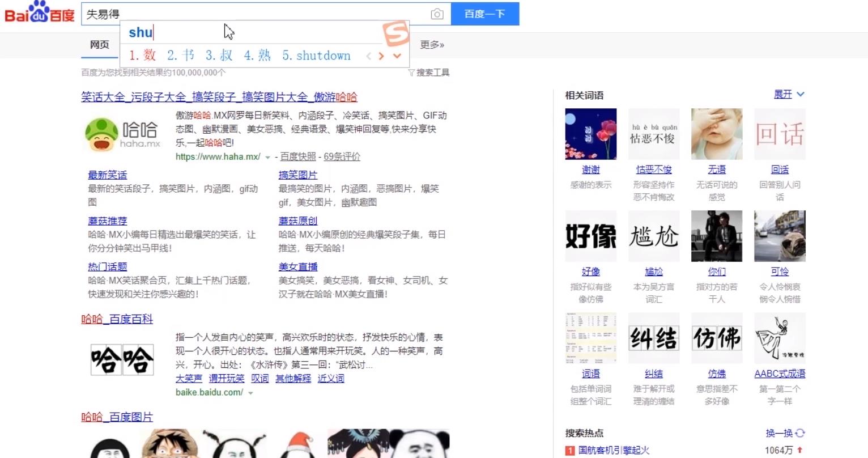Choose candidate 2 书

coord(181,55)
